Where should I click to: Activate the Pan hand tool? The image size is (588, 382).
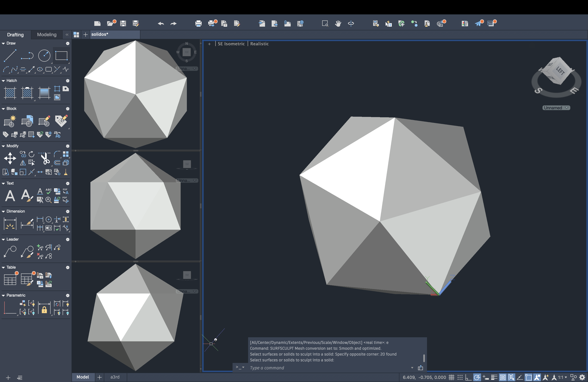pyautogui.click(x=338, y=24)
